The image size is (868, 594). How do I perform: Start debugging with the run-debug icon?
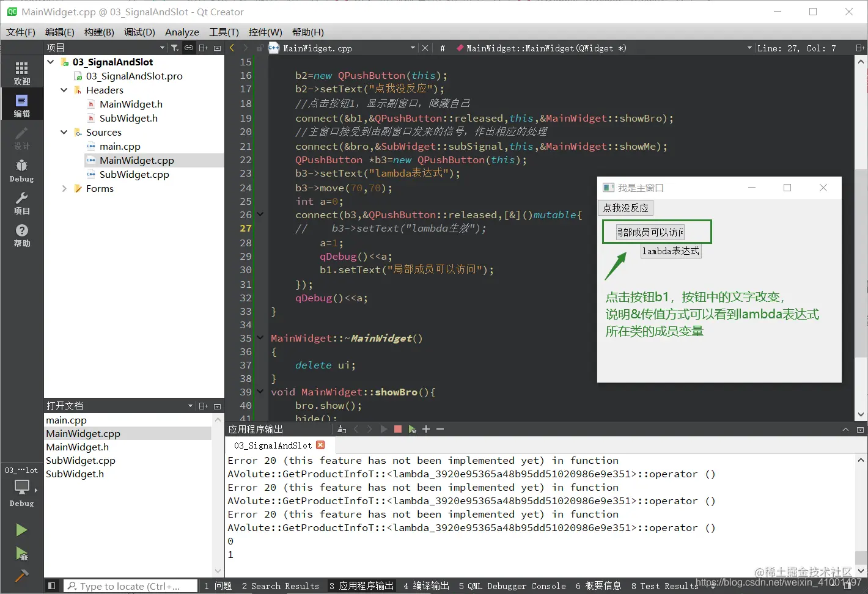tap(21, 554)
